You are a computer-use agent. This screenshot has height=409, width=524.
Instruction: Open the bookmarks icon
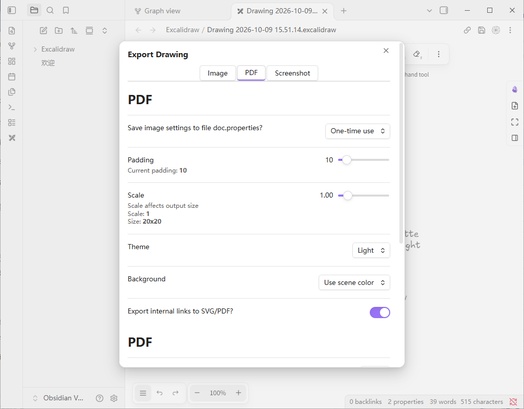coord(66,11)
